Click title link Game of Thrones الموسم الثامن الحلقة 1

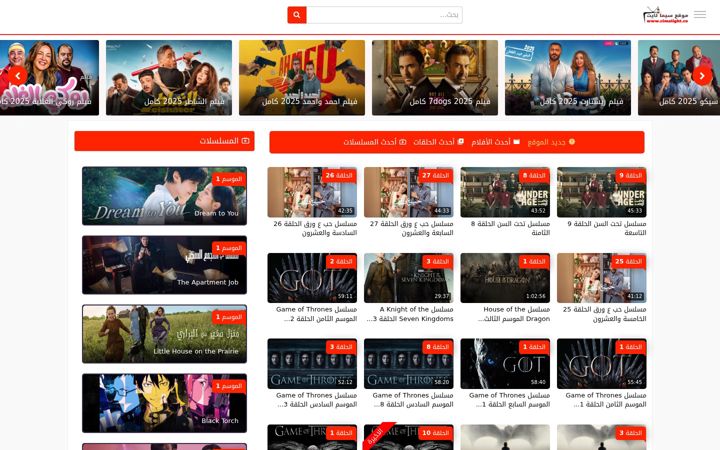point(605,399)
